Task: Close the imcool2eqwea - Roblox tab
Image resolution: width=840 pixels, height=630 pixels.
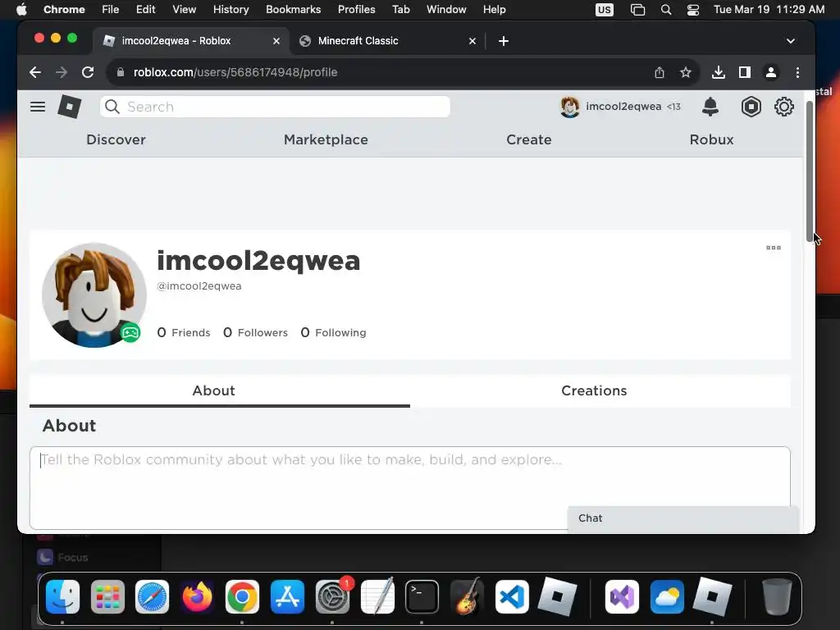Action: [276, 41]
